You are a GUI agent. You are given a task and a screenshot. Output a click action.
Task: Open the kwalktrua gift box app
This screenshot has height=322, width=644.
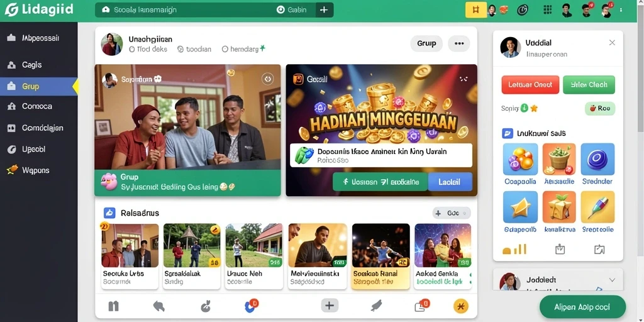(559, 207)
